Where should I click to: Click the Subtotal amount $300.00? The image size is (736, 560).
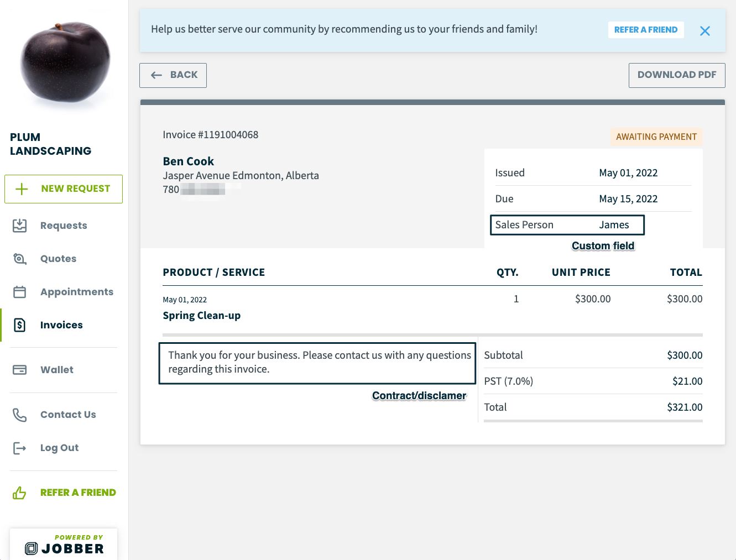tap(685, 355)
